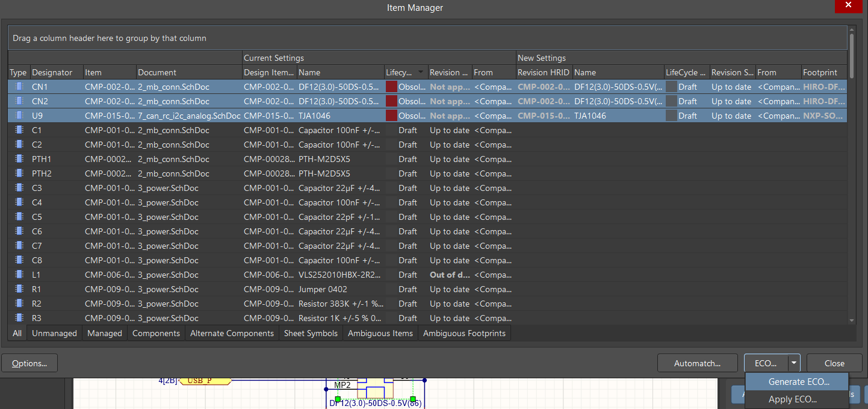The image size is (868, 409).
Task: Switch to the Unmanaged tab
Action: tap(54, 333)
